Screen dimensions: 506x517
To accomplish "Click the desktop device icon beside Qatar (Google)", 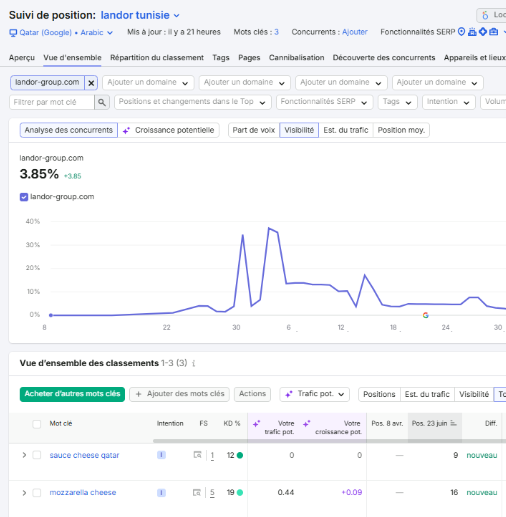I will (x=13, y=33).
